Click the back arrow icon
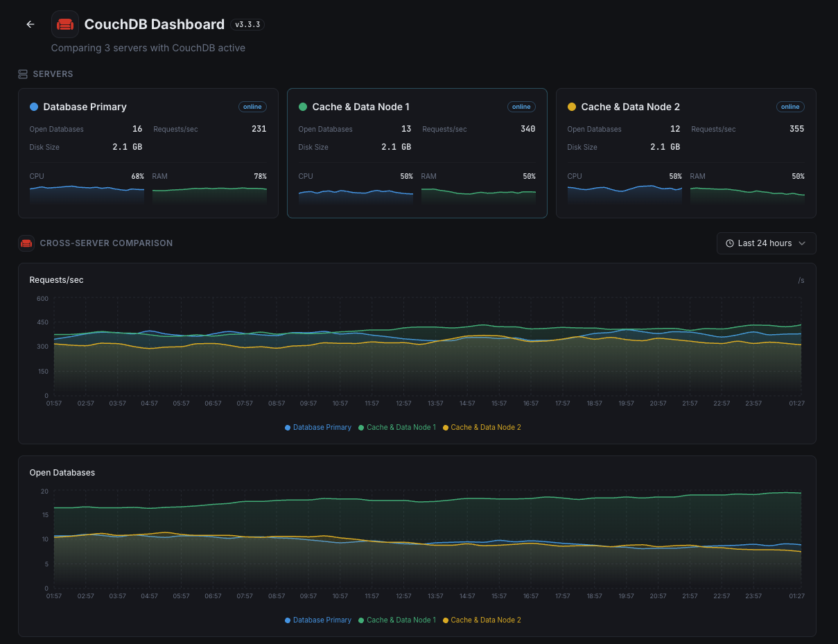 coord(30,24)
